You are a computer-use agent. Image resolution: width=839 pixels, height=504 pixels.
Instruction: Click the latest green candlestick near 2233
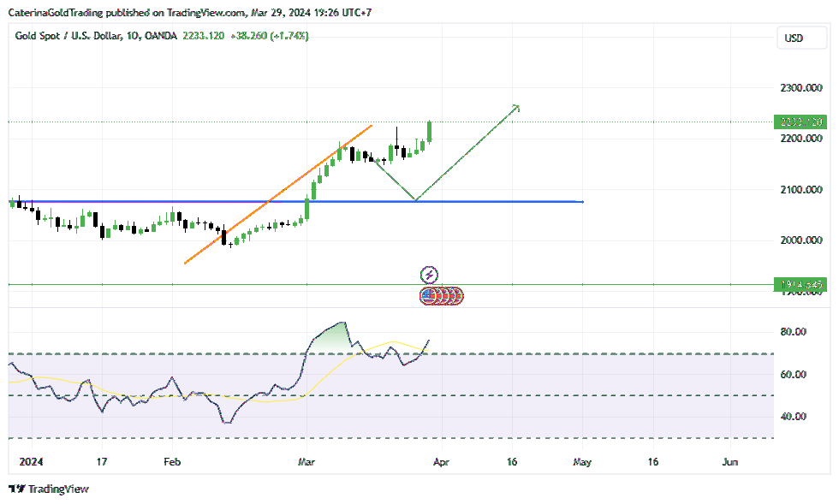[429, 132]
